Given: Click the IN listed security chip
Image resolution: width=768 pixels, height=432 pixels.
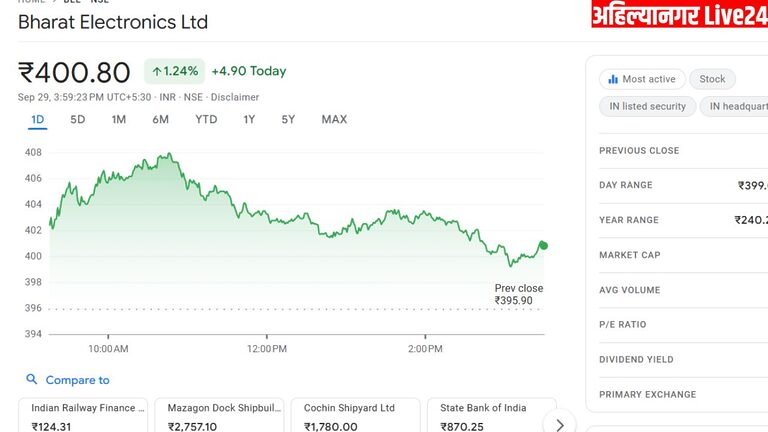Looking at the screenshot, I should [647, 106].
